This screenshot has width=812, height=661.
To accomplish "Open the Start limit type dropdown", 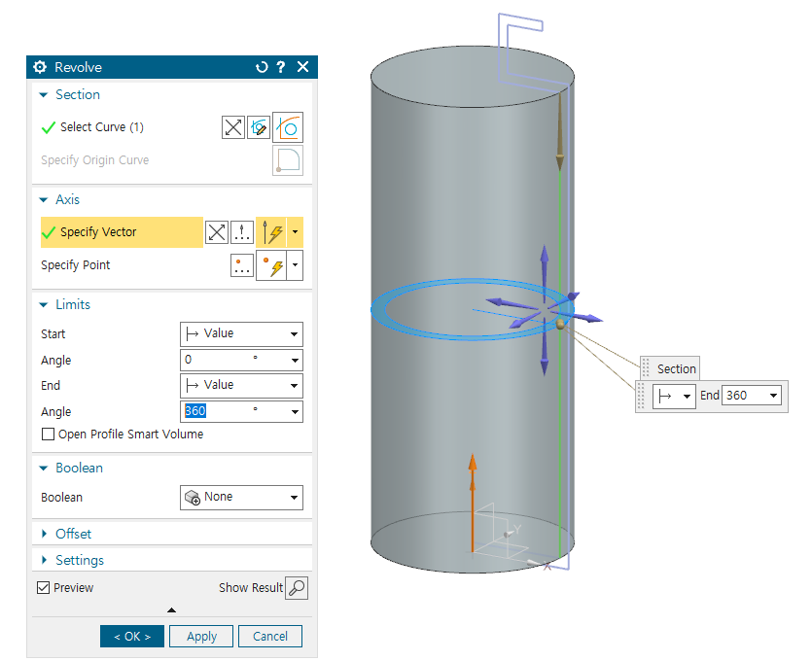I will (x=241, y=334).
